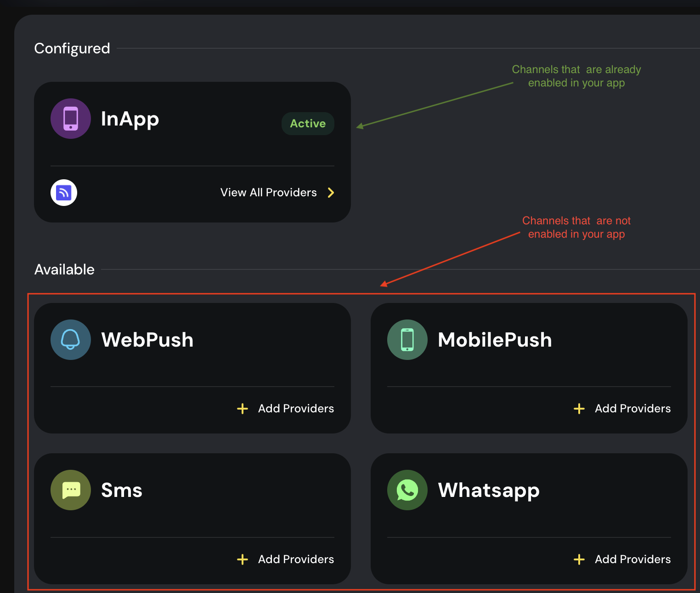Select the InApp channel title
Viewport: 700px width, 593px height.
[130, 120]
